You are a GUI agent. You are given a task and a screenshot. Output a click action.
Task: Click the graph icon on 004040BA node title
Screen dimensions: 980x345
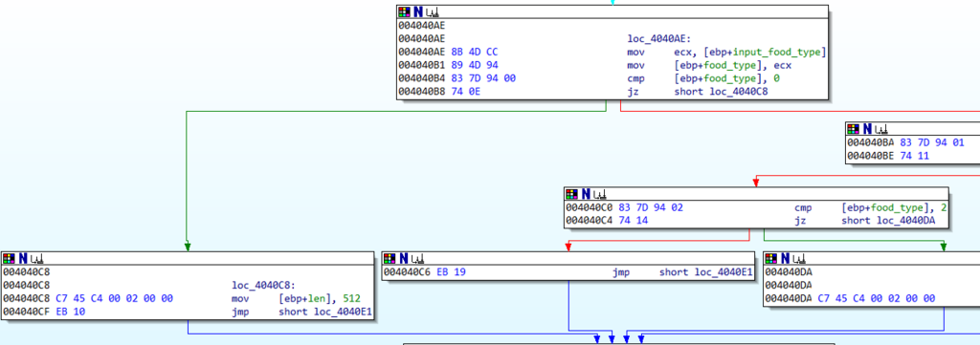pos(880,128)
